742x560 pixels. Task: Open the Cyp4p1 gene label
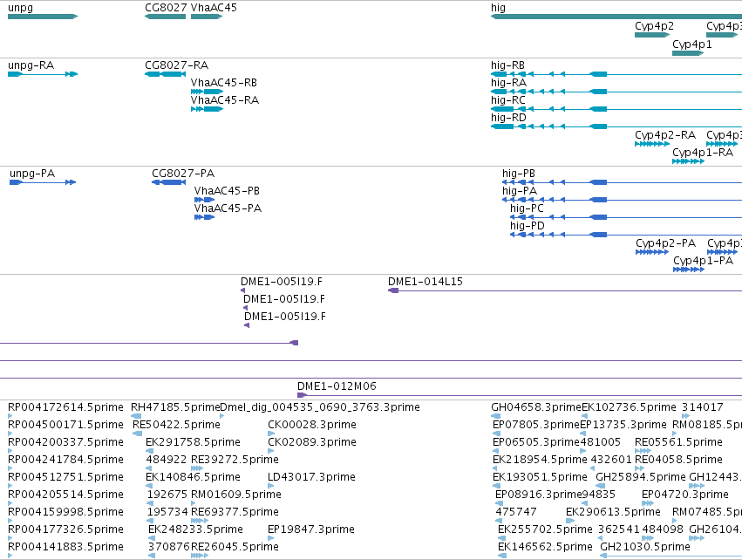tap(691, 44)
